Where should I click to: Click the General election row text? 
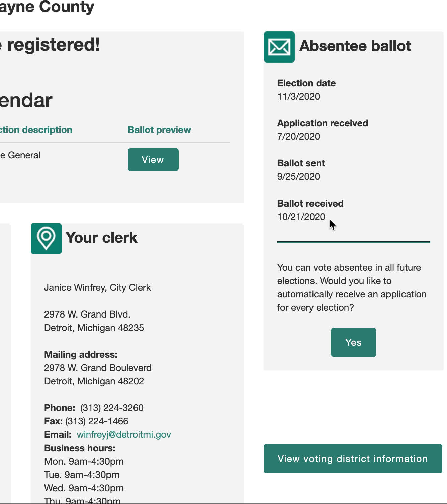click(21, 155)
